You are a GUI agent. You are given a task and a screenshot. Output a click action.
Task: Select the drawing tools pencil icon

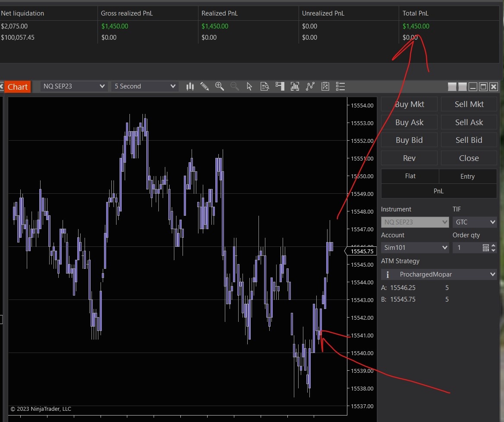(205, 87)
